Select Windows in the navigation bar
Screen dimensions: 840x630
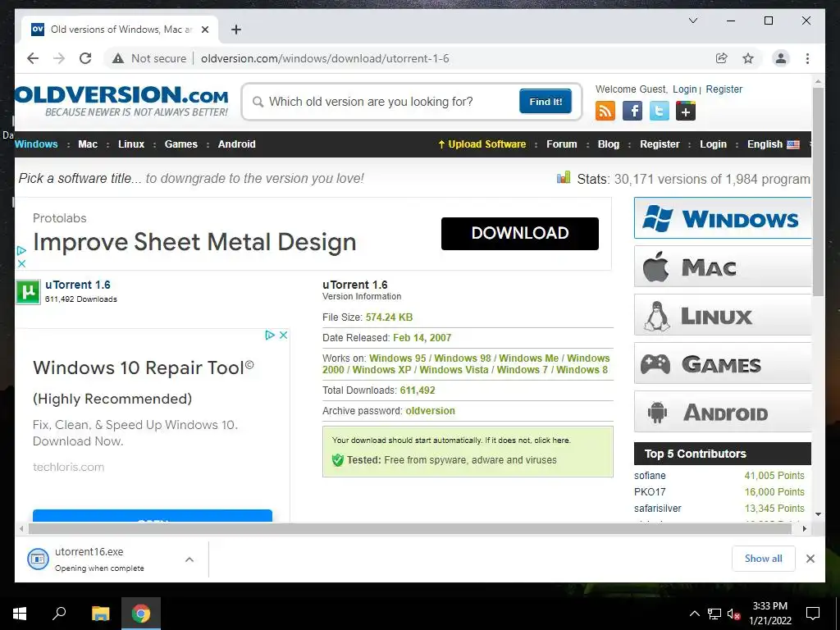(x=36, y=144)
